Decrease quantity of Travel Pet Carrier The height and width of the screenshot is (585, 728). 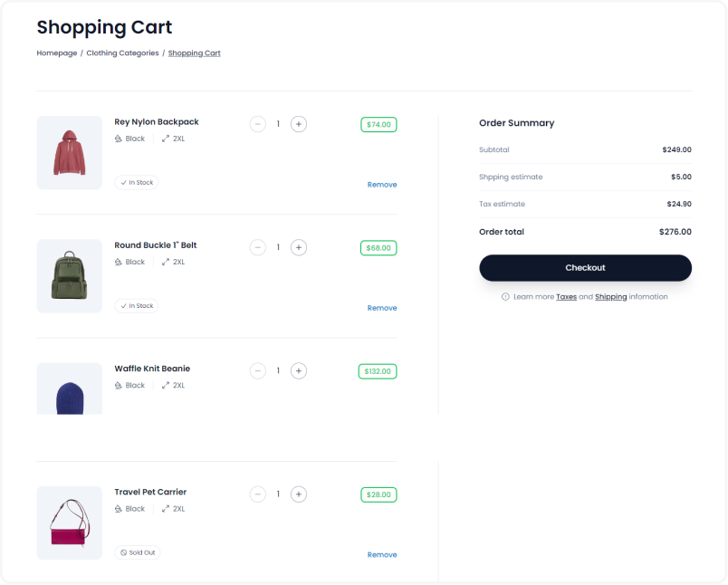(x=258, y=494)
